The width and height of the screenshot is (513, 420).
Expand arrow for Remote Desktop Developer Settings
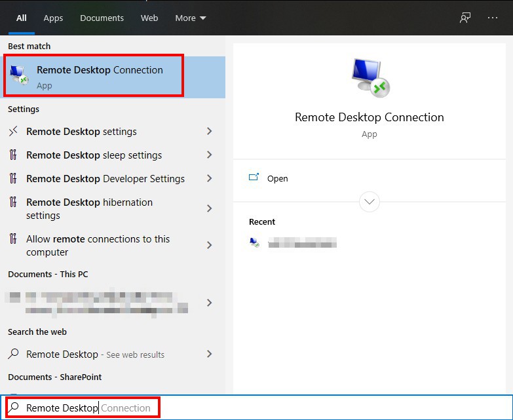210,178
